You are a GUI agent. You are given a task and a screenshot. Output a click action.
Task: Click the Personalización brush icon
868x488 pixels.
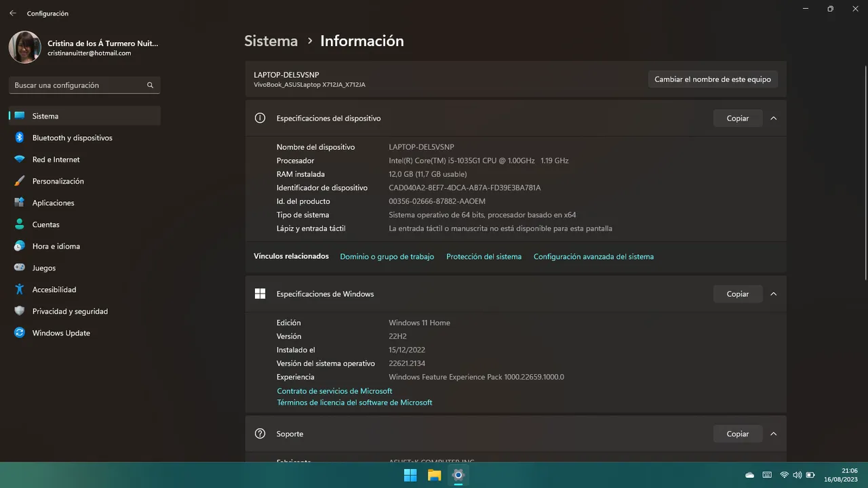20,181
